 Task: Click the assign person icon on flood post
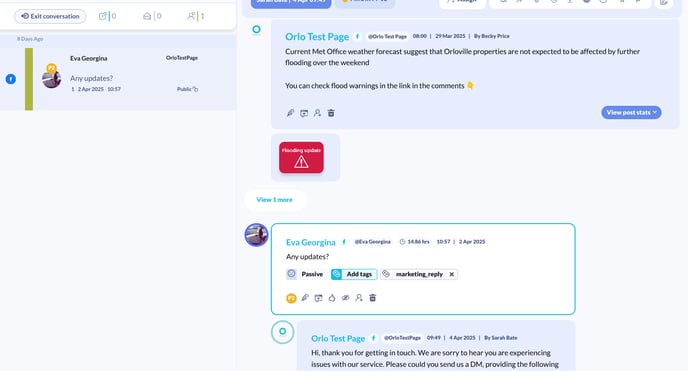(x=317, y=113)
